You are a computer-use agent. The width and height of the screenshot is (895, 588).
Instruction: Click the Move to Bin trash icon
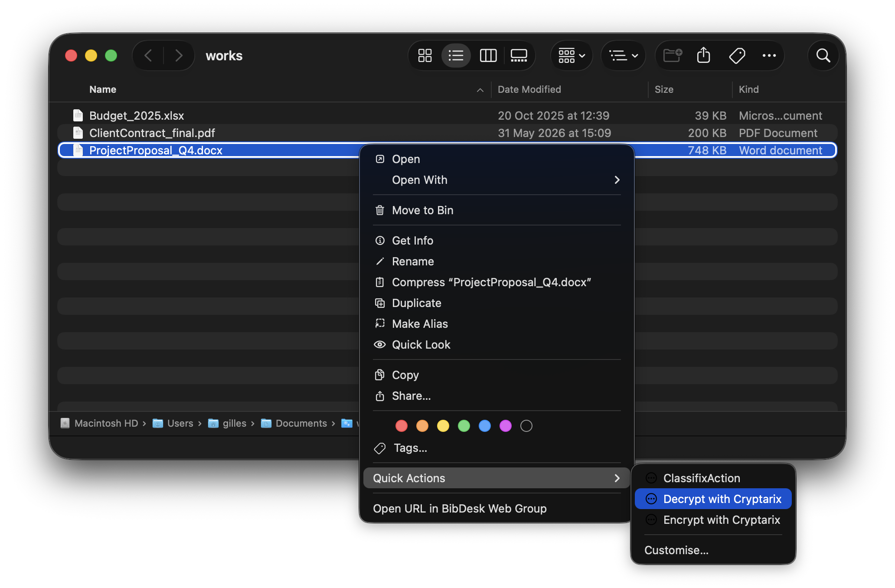pos(380,210)
